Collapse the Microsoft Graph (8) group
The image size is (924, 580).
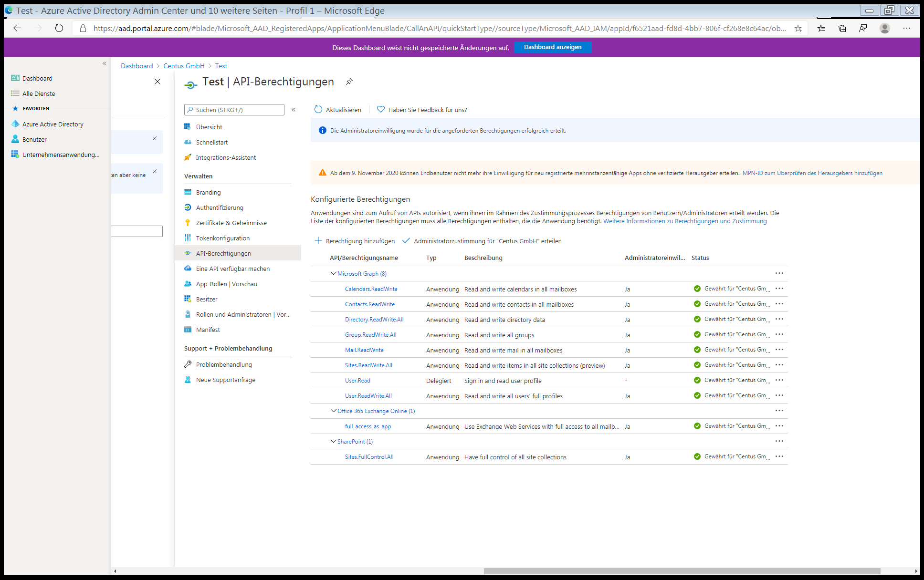tap(334, 273)
